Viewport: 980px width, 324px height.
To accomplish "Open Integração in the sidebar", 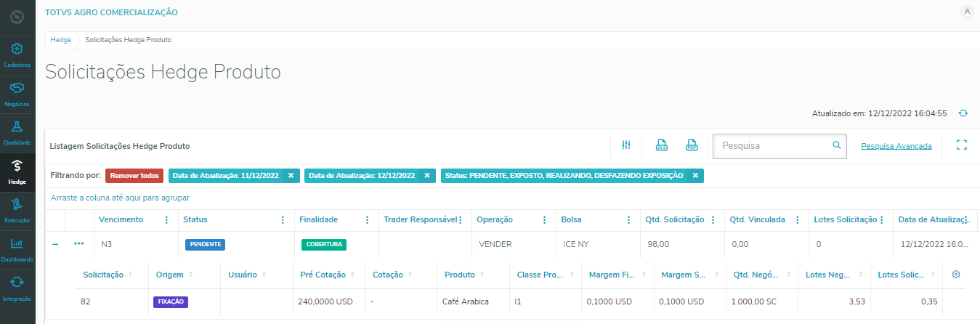I will [17, 289].
